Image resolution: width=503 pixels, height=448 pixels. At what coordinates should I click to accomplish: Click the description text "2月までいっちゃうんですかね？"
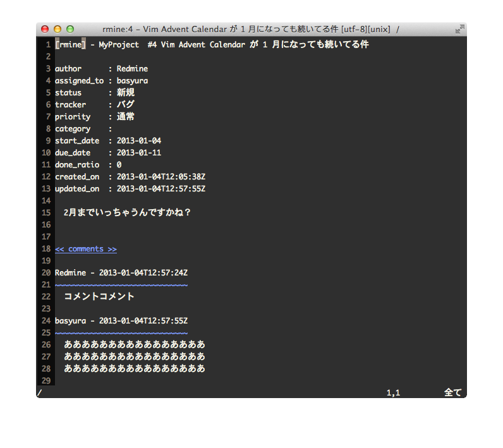coord(128,212)
